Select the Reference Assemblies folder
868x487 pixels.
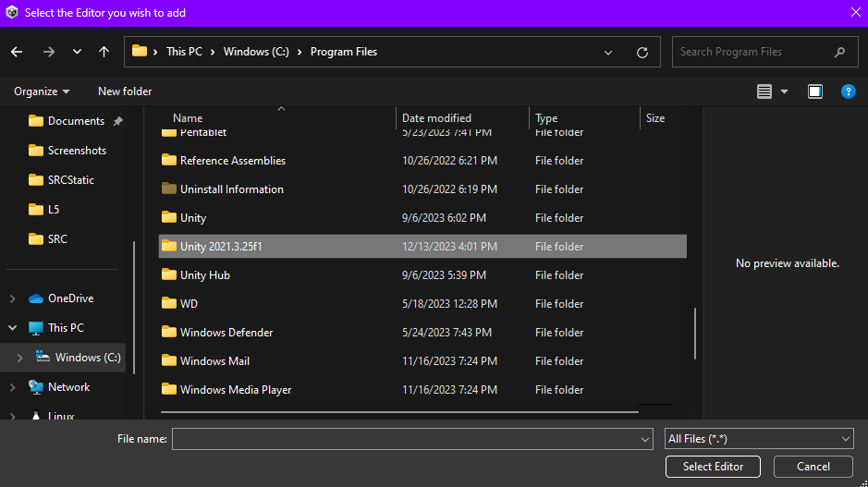click(422, 161)
